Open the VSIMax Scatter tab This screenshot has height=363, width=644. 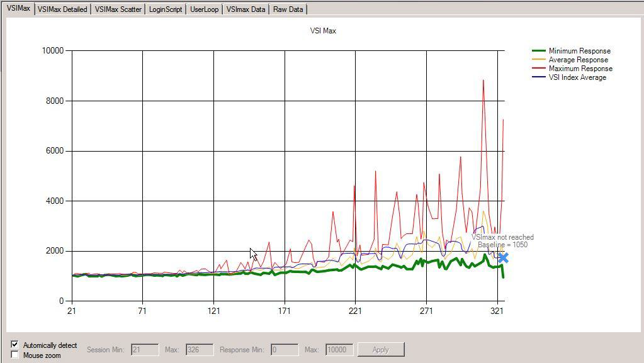[x=118, y=9]
